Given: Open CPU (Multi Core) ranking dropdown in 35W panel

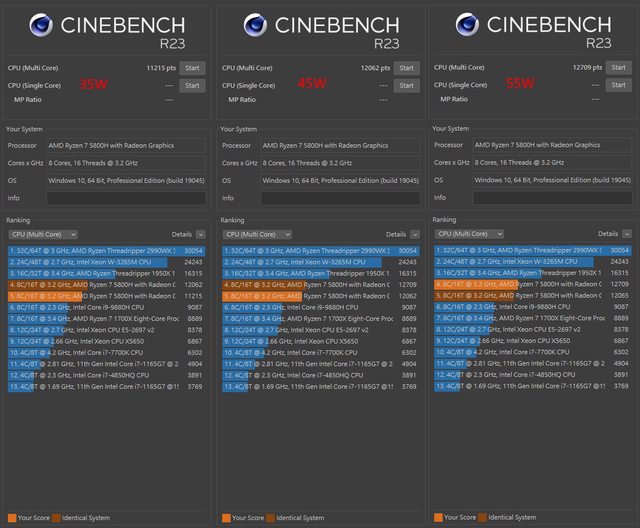Looking at the screenshot, I should (60, 234).
